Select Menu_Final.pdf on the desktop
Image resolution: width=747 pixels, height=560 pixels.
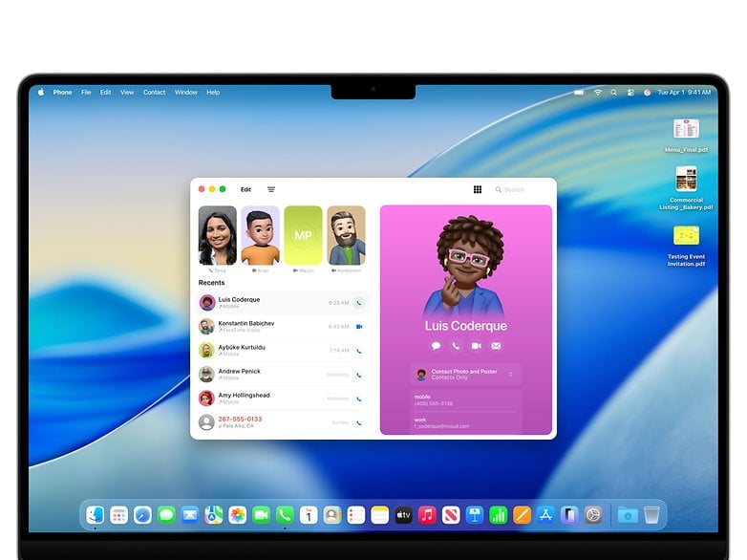pos(686,136)
